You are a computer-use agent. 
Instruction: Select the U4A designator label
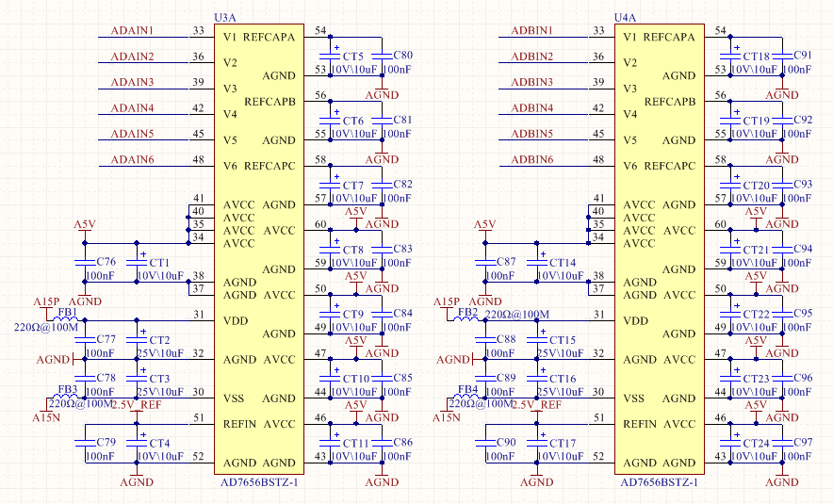[x=626, y=18]
